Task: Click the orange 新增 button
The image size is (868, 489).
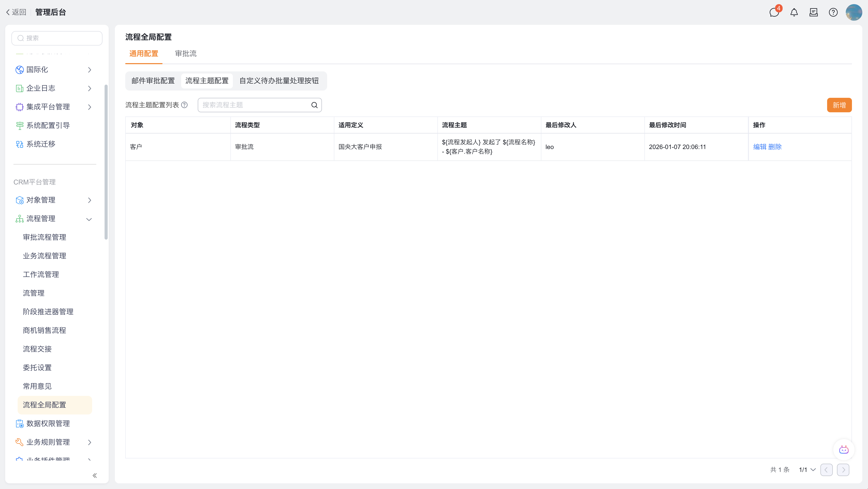Action: (839, 105)
